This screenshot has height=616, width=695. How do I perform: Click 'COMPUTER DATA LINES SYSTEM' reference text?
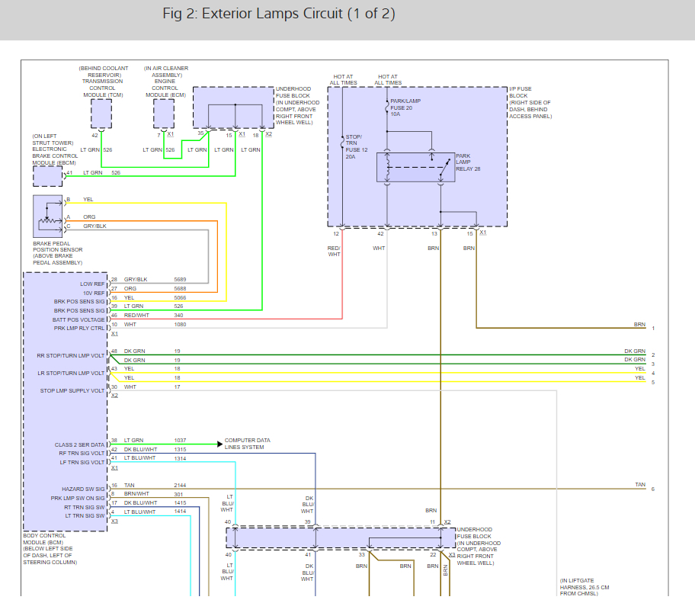[x=248, y=444]
